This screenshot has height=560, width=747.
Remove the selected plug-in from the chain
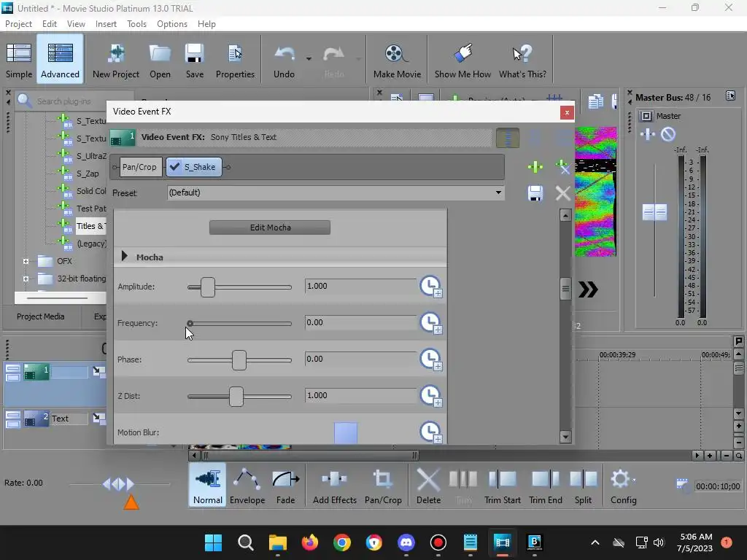(x=563, y=167)
